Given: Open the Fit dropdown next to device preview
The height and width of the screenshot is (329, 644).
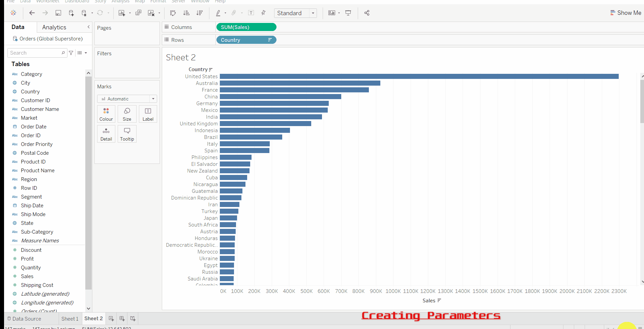Looking at the screenshot, I should [x=339, y=13].
